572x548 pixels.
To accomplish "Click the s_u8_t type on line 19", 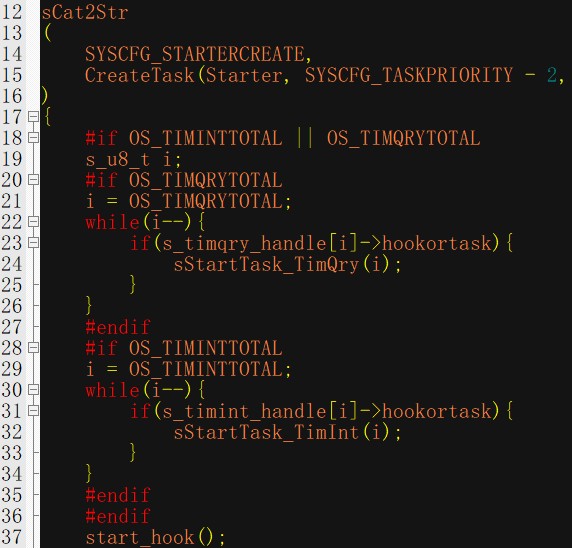I will [x=117, y=160].
